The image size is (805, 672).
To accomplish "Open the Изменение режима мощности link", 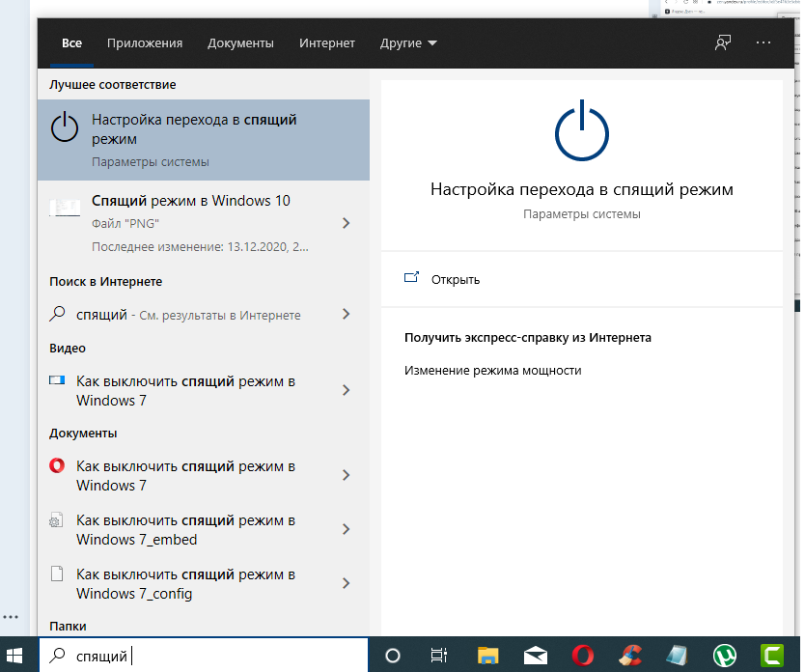I will coord(493,370).
